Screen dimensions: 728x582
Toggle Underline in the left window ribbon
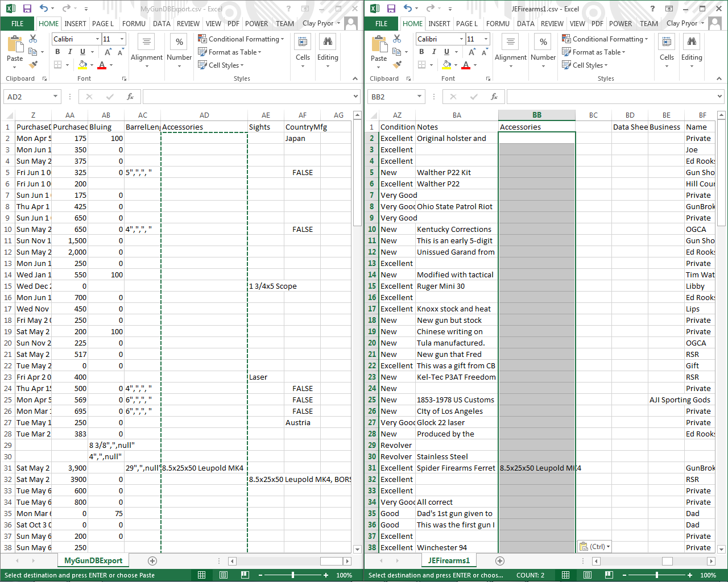82,52
